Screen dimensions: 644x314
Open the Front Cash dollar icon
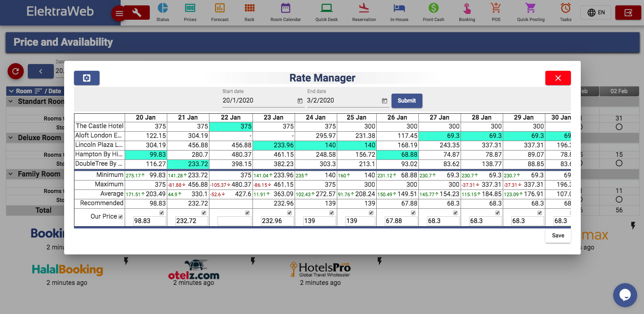pos(433,8)
